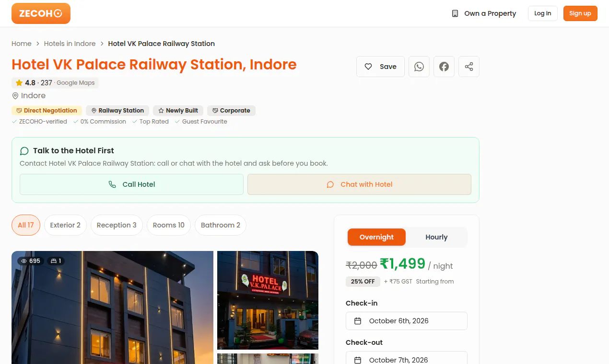Filter photos by Exterior 2
The image size is (609, 364).
(x=65, y=225)
